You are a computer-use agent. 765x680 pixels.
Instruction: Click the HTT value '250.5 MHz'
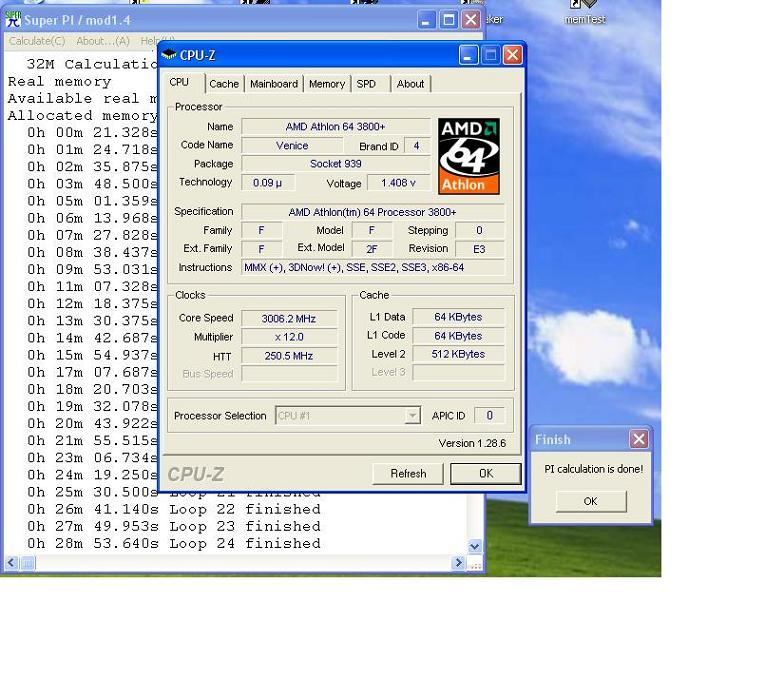point(289,356)
